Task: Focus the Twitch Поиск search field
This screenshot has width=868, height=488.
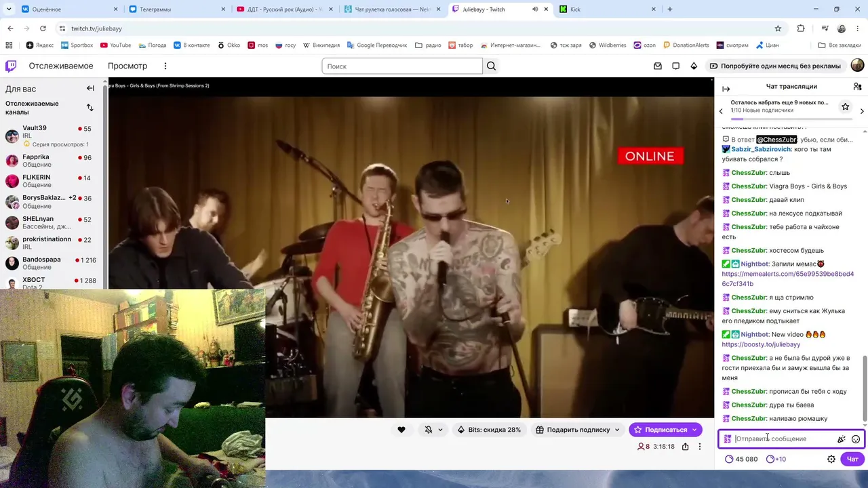Action: point(402,66)
